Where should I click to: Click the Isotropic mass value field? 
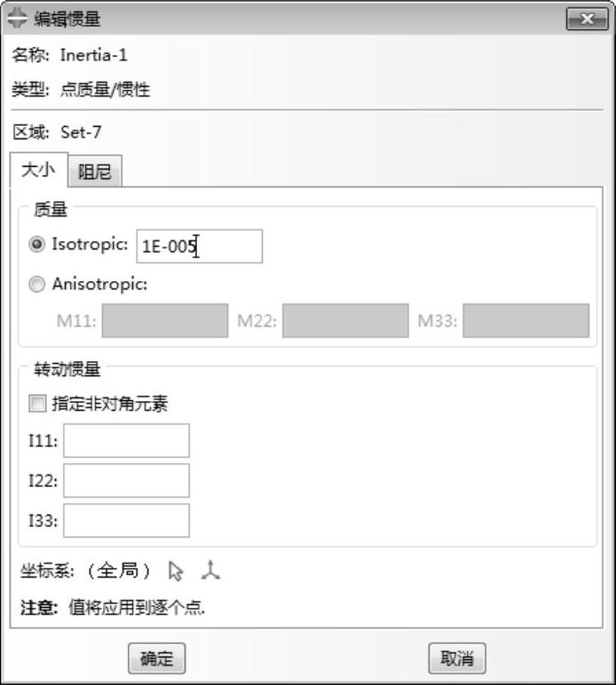pos(200,246)
